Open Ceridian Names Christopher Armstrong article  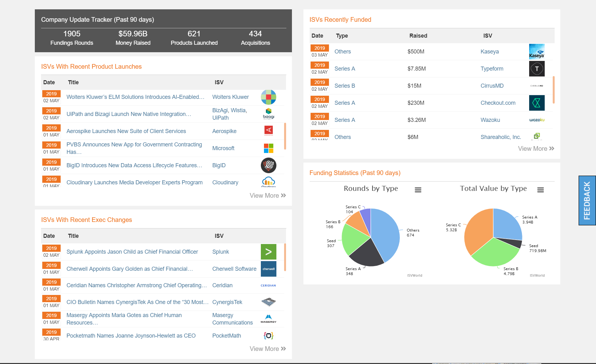(136, 285)
